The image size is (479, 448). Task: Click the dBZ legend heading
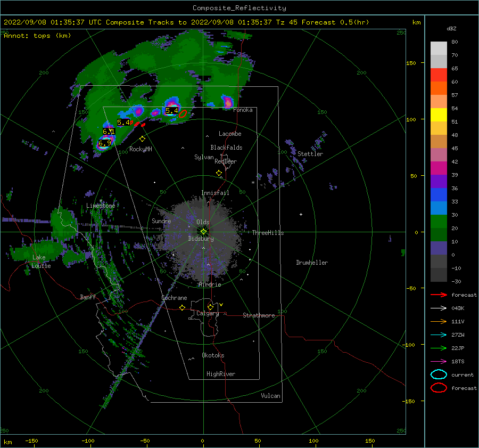coord(451,28)
